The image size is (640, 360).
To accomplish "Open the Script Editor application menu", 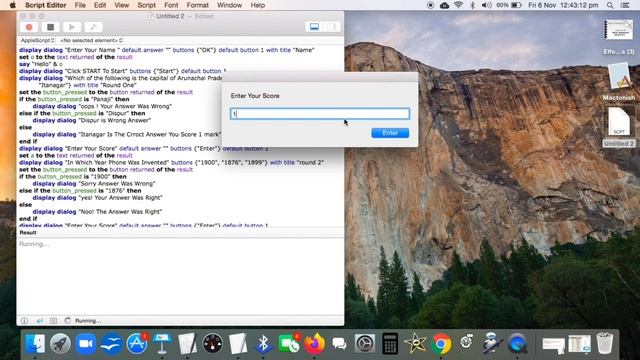I will 46,5.
